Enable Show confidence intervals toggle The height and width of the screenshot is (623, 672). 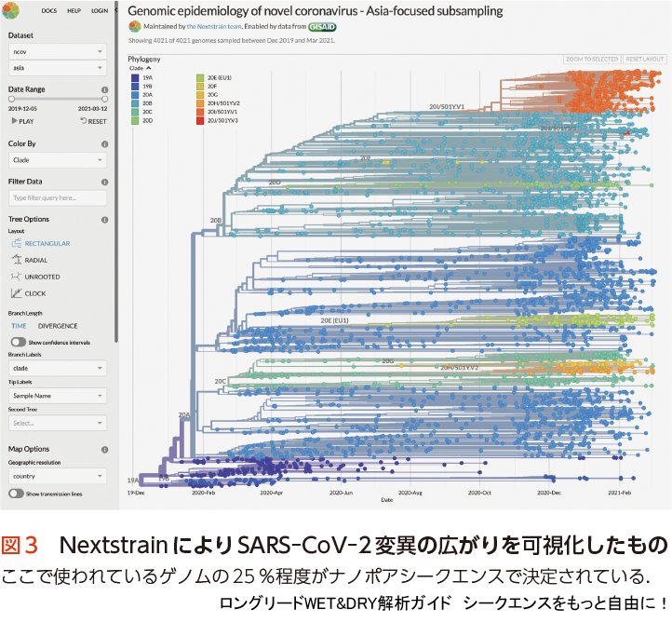(x=17, y=343)
